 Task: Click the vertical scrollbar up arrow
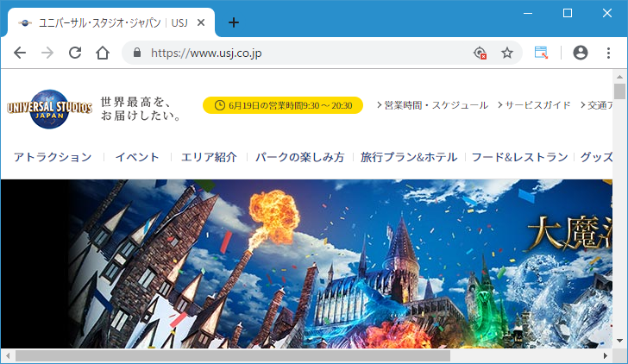click(x=619, y=76)
